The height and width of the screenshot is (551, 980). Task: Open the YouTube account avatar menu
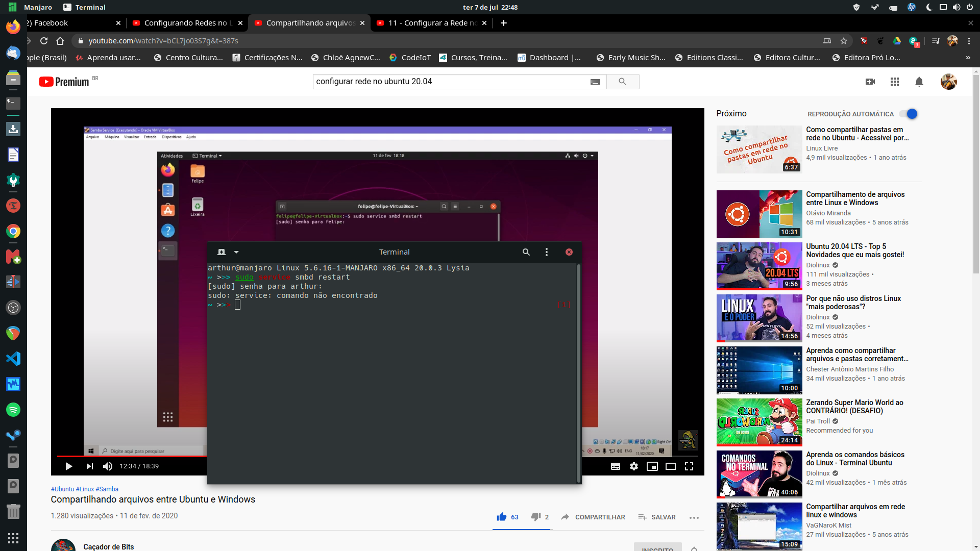949,82
